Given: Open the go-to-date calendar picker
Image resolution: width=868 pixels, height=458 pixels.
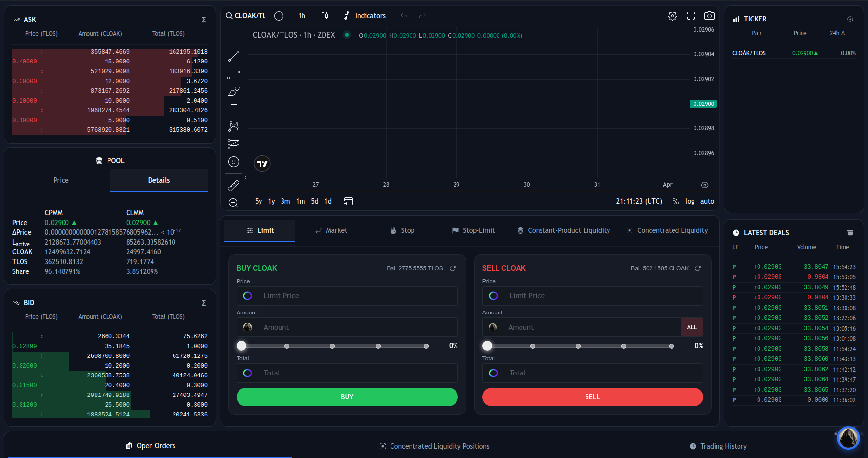Looking at the screenshot, I should [348, 200].
